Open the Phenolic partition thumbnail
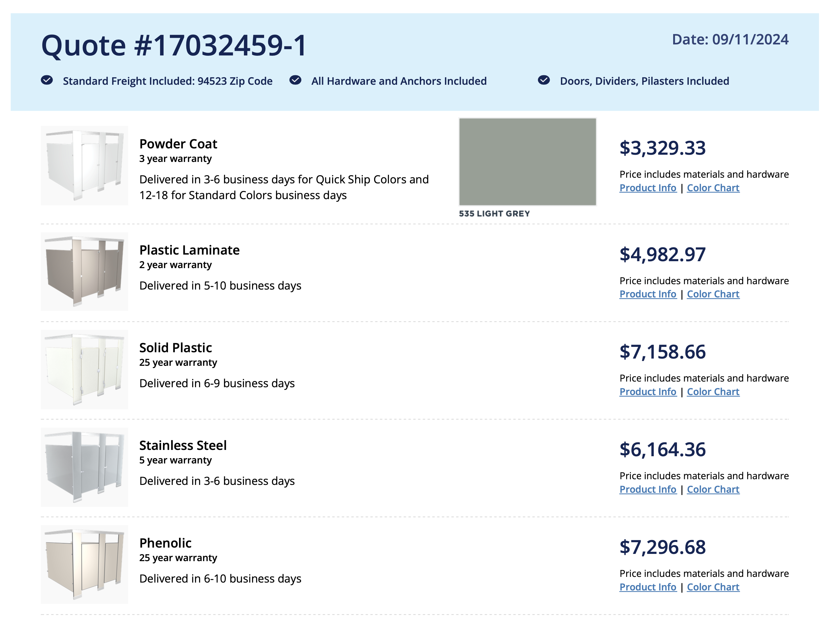Viewport: 832px width, 644px height. point(84,564)
